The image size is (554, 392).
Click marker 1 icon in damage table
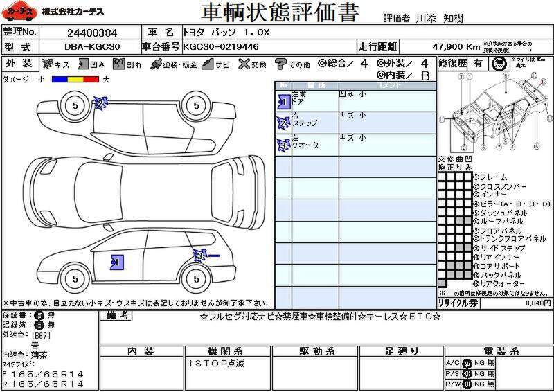pyautogui.click(x=284, y=102)
